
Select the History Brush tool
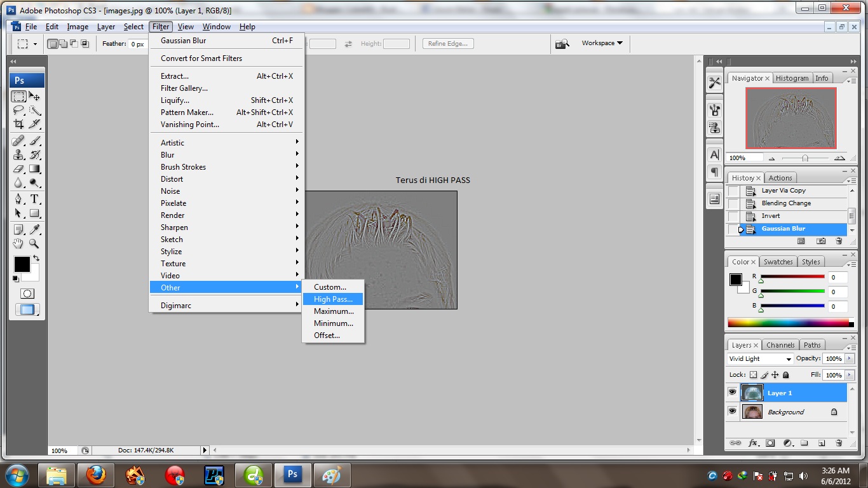pos(35,155)
